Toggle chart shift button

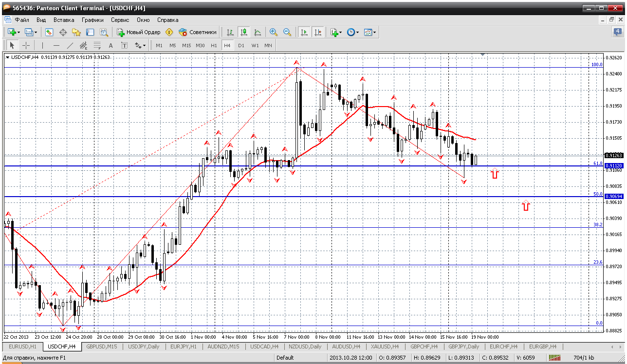click(318, 32)
